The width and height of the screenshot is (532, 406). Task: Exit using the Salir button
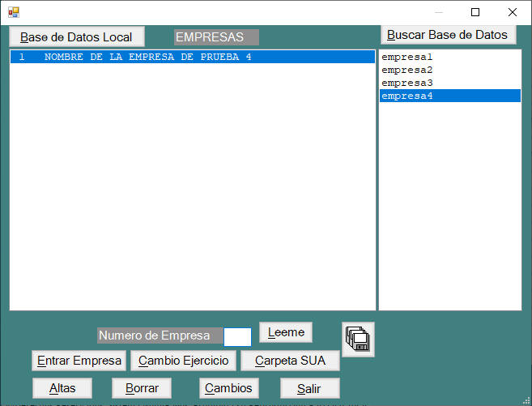[x=309, y=388]
